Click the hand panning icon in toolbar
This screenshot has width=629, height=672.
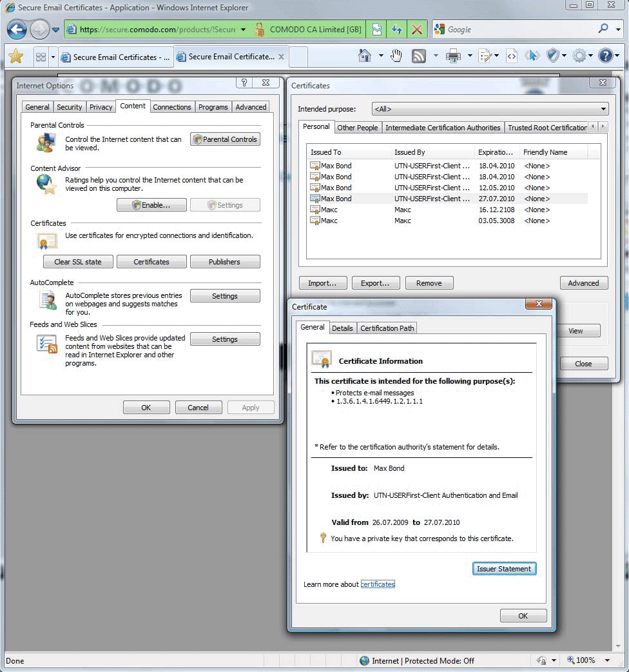pyautogui.click(x=396, y=55)
